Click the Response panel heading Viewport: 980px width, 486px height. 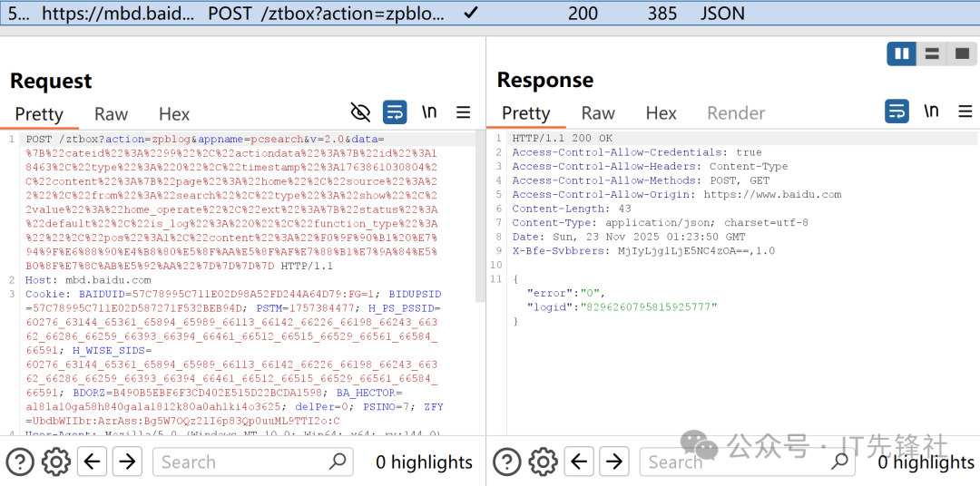coord(545,80)
